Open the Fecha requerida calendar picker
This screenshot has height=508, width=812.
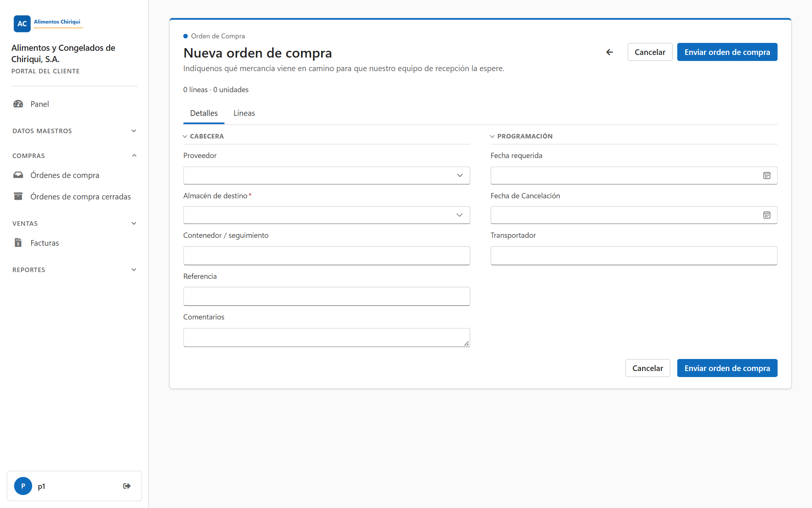767,176
